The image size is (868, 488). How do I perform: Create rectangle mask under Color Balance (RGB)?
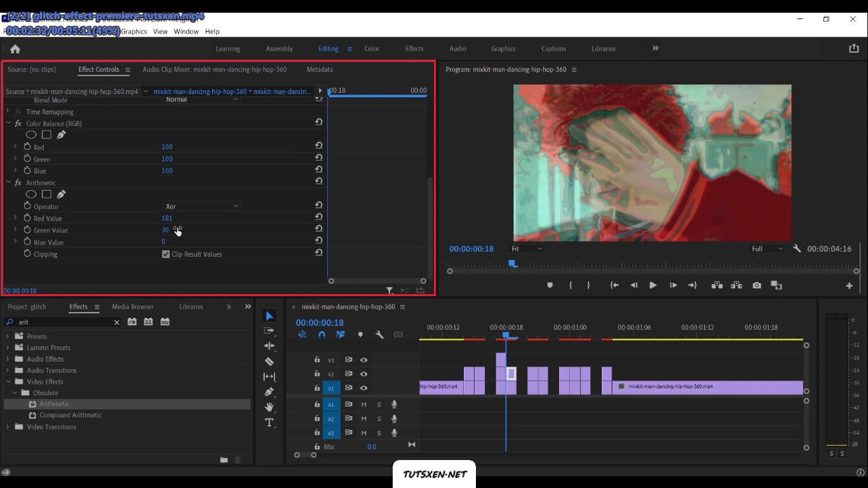point(46,135)
